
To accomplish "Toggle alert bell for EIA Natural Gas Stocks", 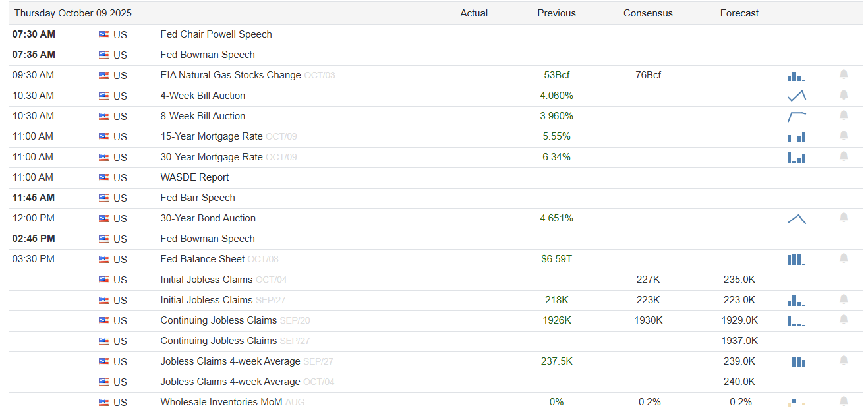I will (x=844, y=74).
